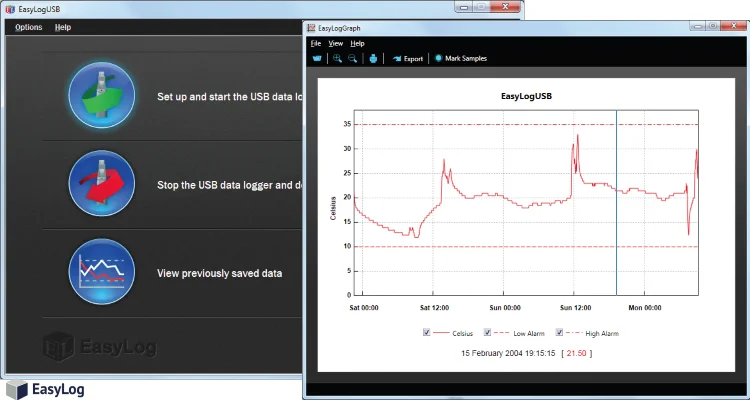Click the 'Sat 12:00' axis label
Image resolution: width=750 pixels, height=400 pixels.
click(434, 308)
